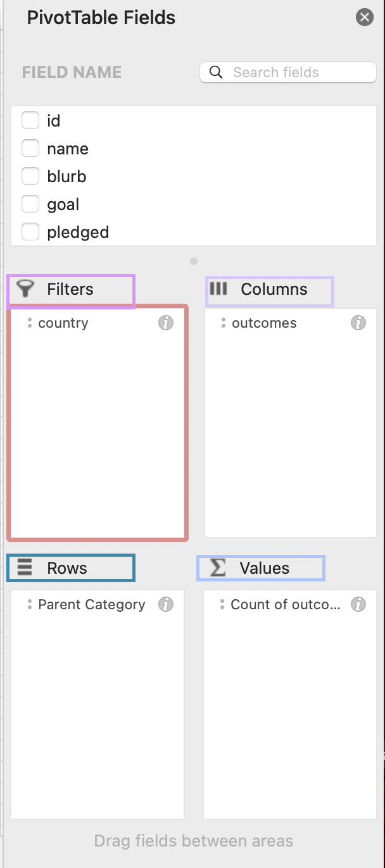Check the blurb field checkbox
This screenshot has width=385, height=868.
[x=30, y=176]
